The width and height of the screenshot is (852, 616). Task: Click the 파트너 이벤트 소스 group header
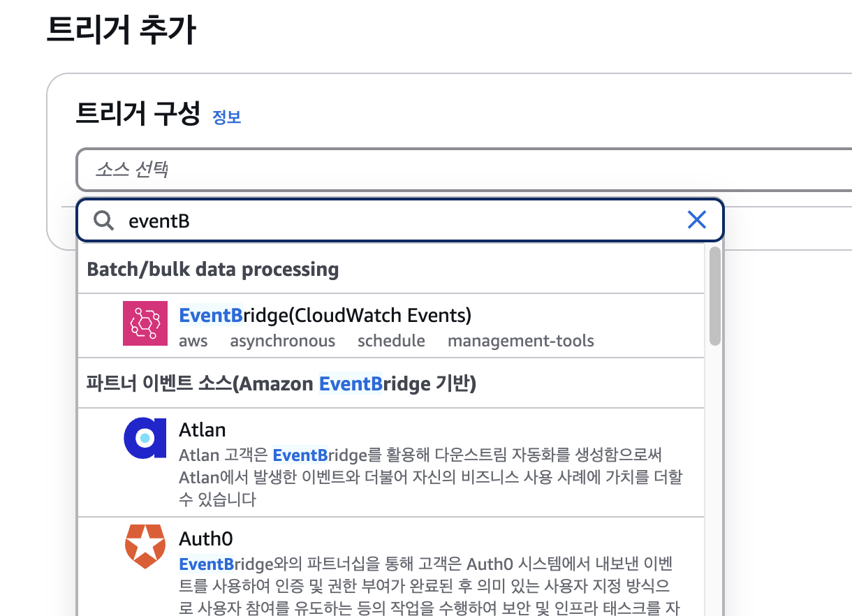click(x=390, y=383)
